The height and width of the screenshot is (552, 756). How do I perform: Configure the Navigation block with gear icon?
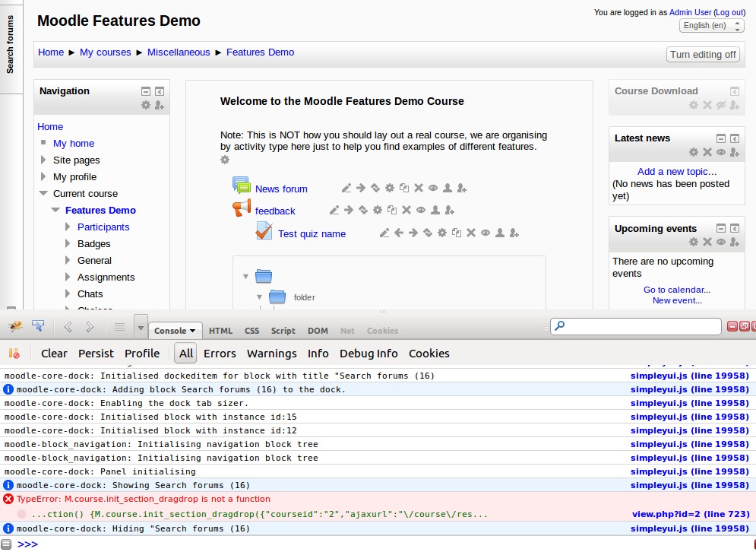[x=146, y=105]
